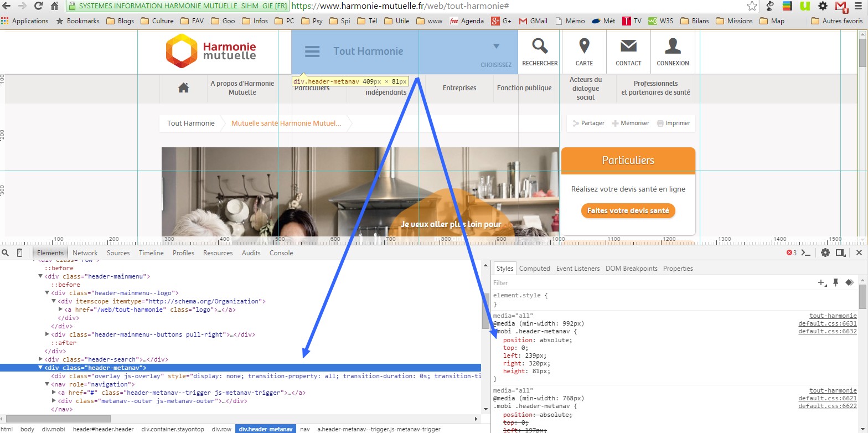The height and width of the screenshot is (433, 868).
Task: Collapse the nav role navigation node
Action: pos(47,384)
